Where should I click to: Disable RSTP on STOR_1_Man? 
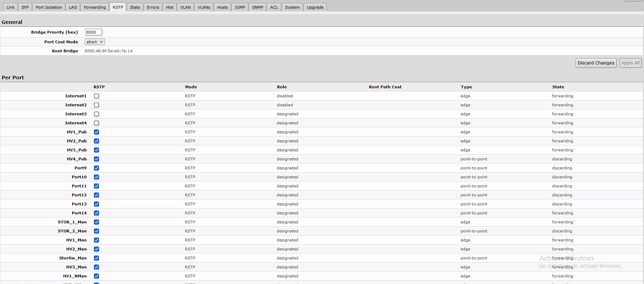tap(96, 222)
